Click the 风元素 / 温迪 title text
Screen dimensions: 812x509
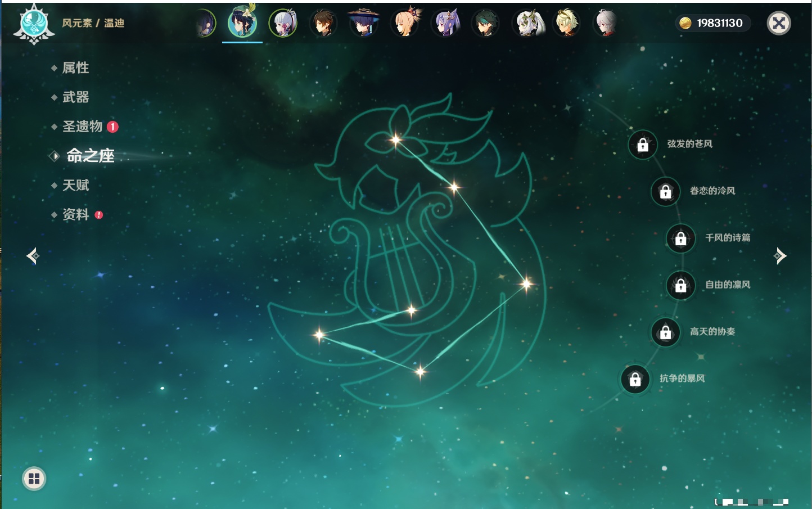click(93, 23)
